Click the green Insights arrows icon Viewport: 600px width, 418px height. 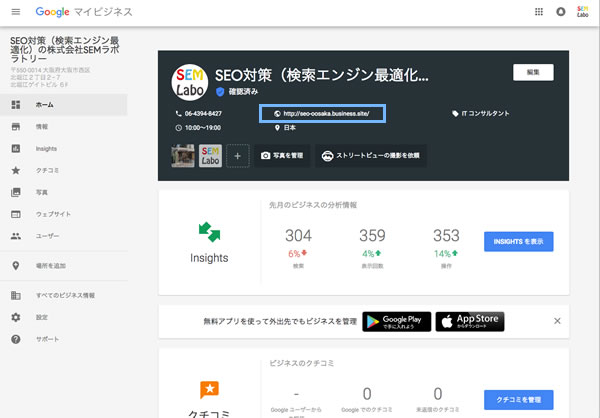[209, 232]
